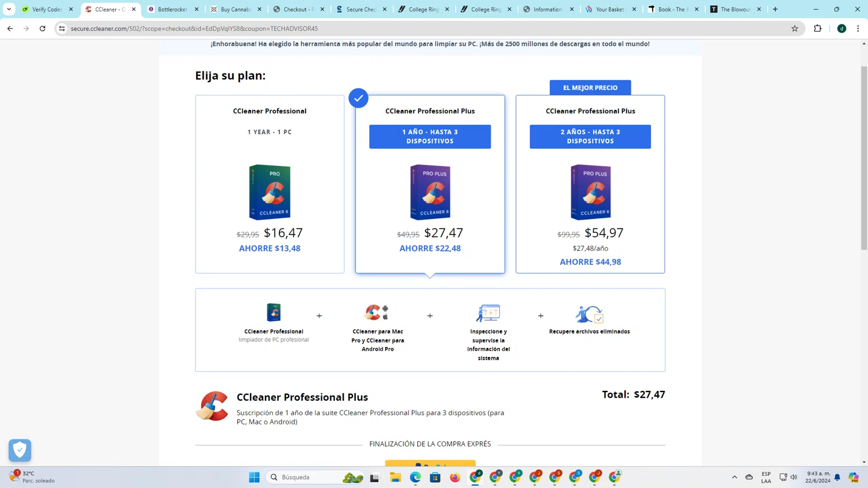Viewport: 868px width, 488px height.
Task: Switch to the Checkout tab
Action: click(x=299, y=9)
